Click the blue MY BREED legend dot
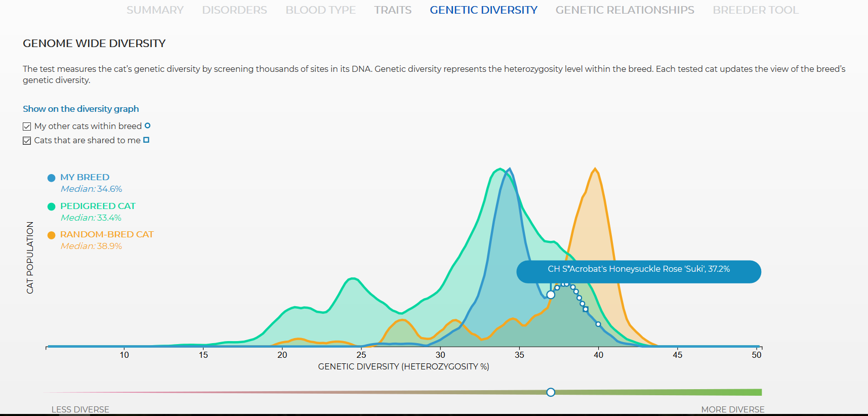 51,178
